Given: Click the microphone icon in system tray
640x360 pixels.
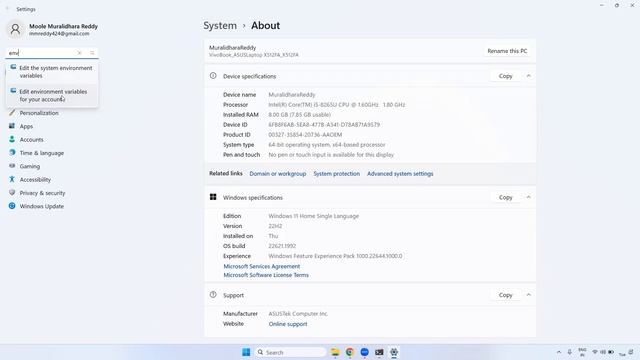Looking at the screenshot, I should click(x=570, y=352).
